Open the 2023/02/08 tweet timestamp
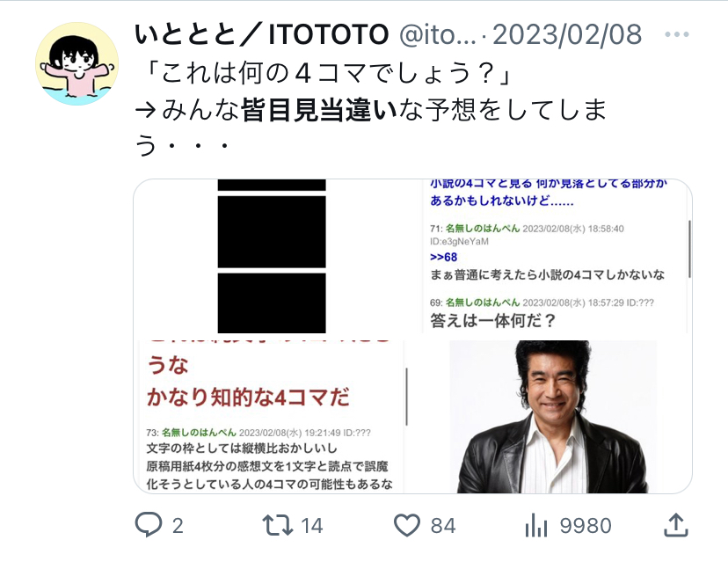The height and width of the screenshot is (569, 728). tap(567, 34)
